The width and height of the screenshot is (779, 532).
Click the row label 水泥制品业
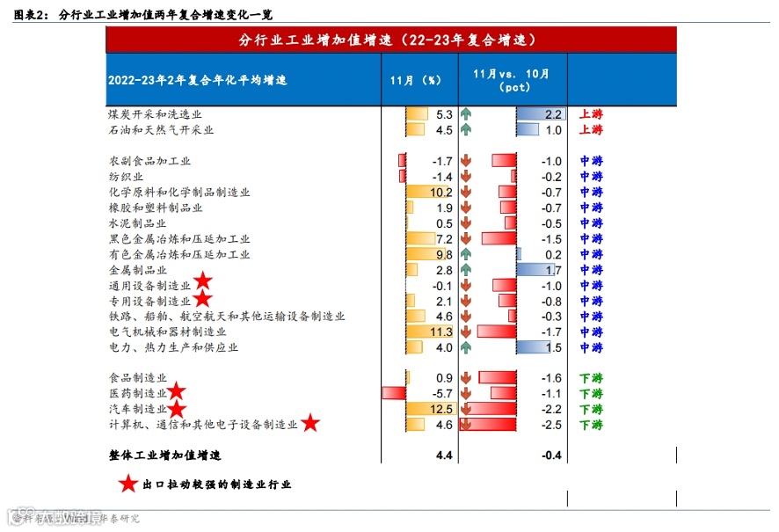138,223
